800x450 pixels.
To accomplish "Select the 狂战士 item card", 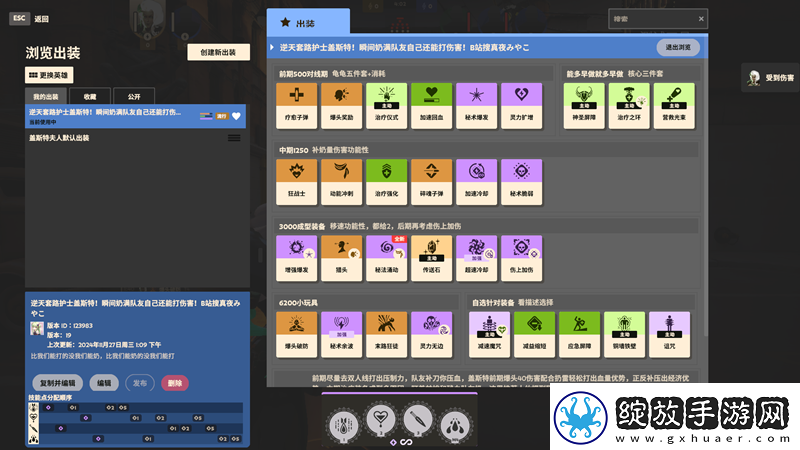I will (x=296, y=182).
